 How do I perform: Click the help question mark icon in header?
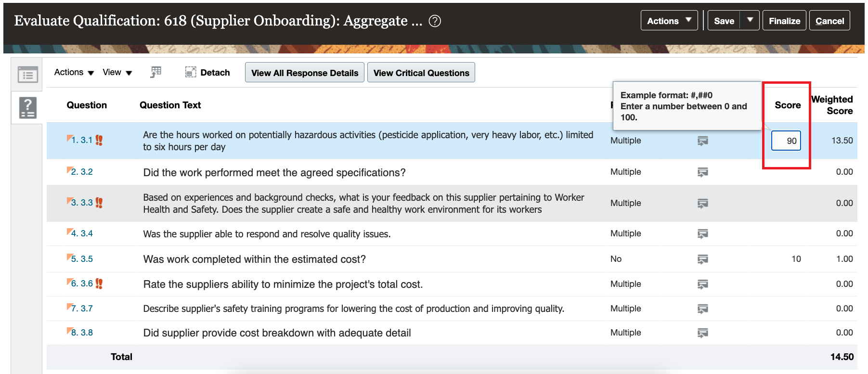click(x=435, y=21)
